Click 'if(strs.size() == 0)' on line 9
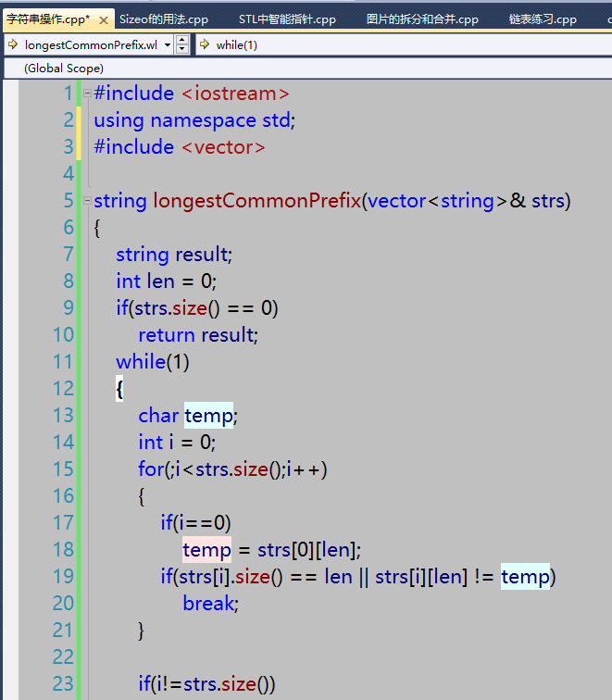This screenshot has height=700, width=612. point(197,308)
